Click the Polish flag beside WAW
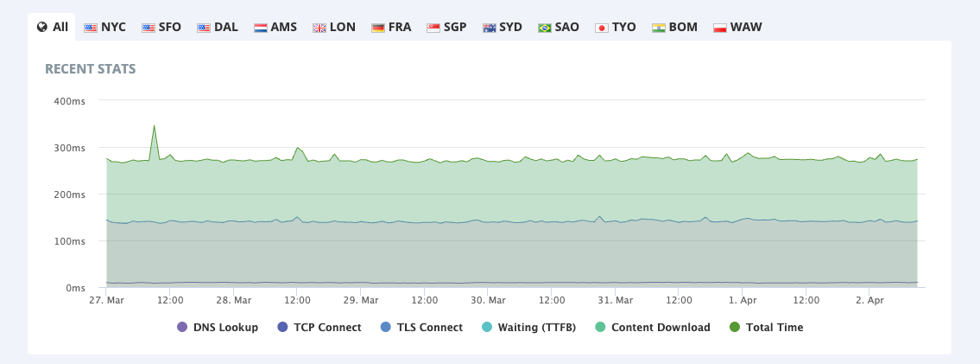 pos(720,28)
